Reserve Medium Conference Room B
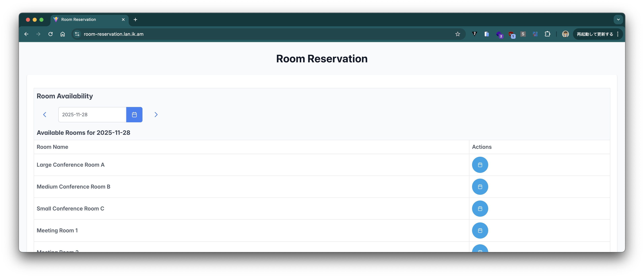 click(x=480, y=187)
